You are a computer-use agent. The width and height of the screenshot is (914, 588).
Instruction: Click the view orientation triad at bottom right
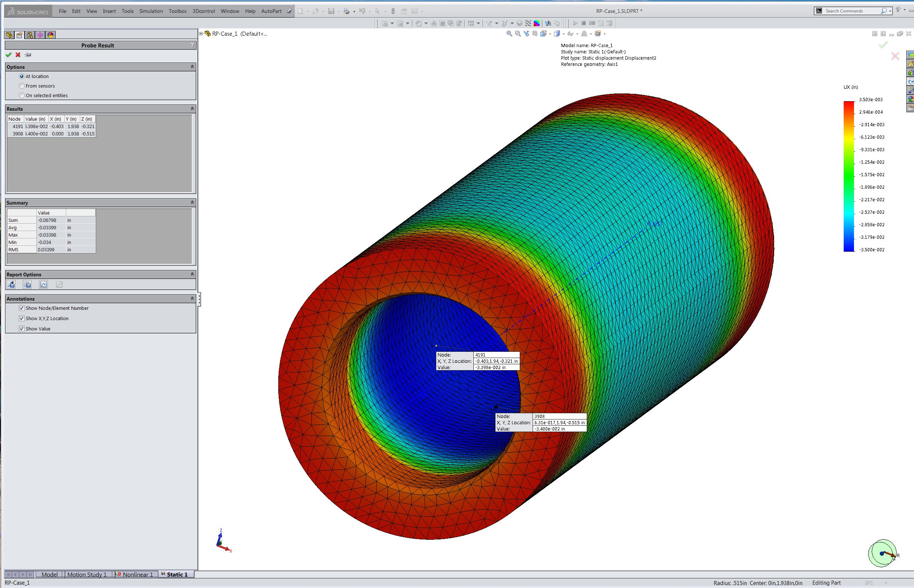[882, 553]
